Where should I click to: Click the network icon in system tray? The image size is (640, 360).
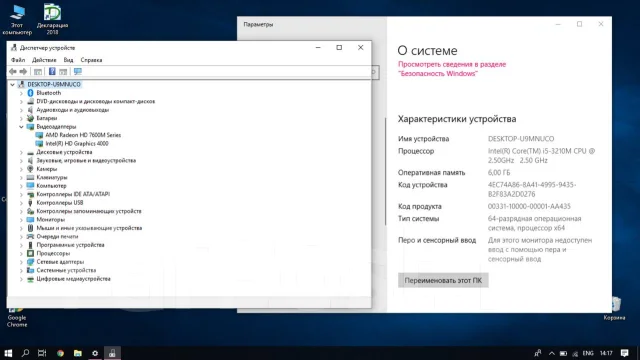pos(575,353)
